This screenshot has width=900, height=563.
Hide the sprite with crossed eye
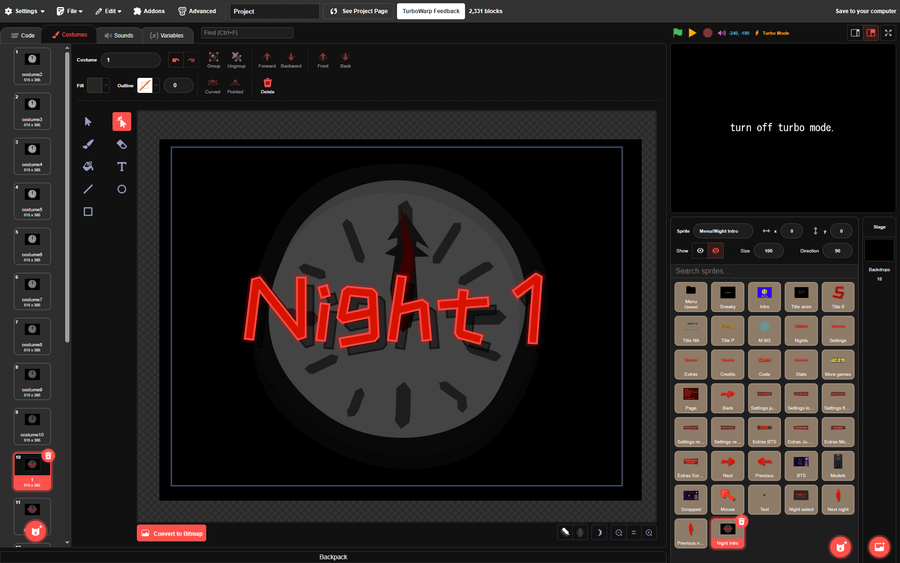(x=715, y=251)
